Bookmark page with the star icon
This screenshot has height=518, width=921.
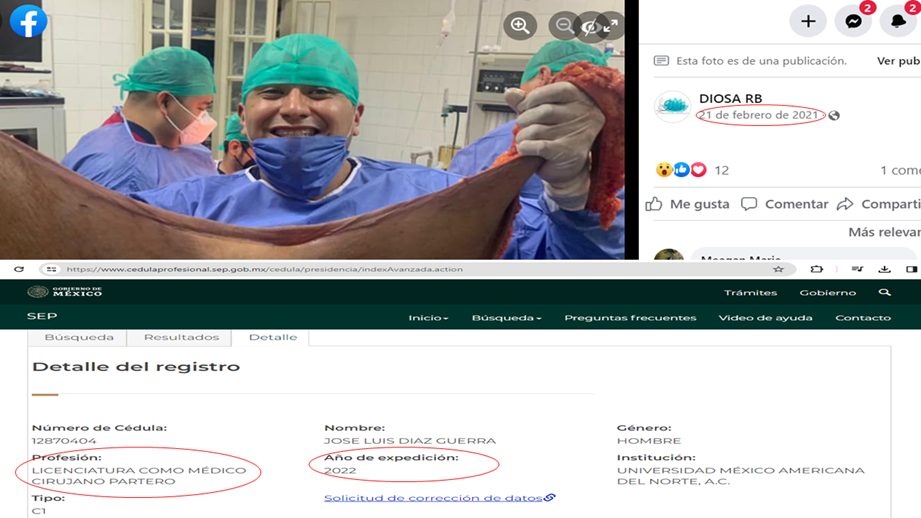(x=778, y=269)
